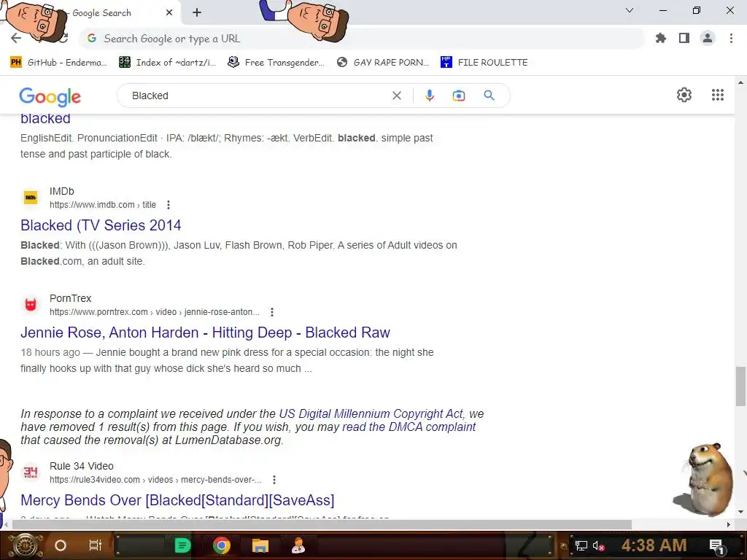747x560 pixels.
Task: Open the Chrome profile avatar
Action: coord(708,38)
